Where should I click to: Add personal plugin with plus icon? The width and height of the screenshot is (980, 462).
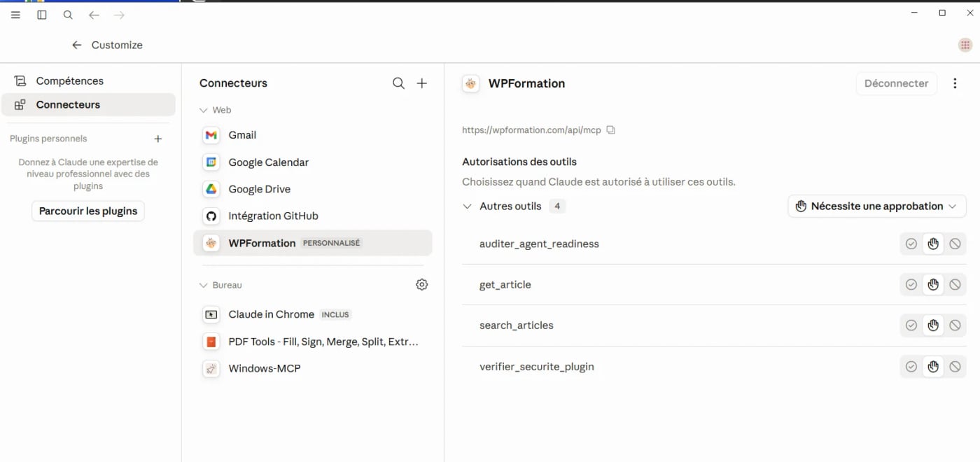coord(158,139)
